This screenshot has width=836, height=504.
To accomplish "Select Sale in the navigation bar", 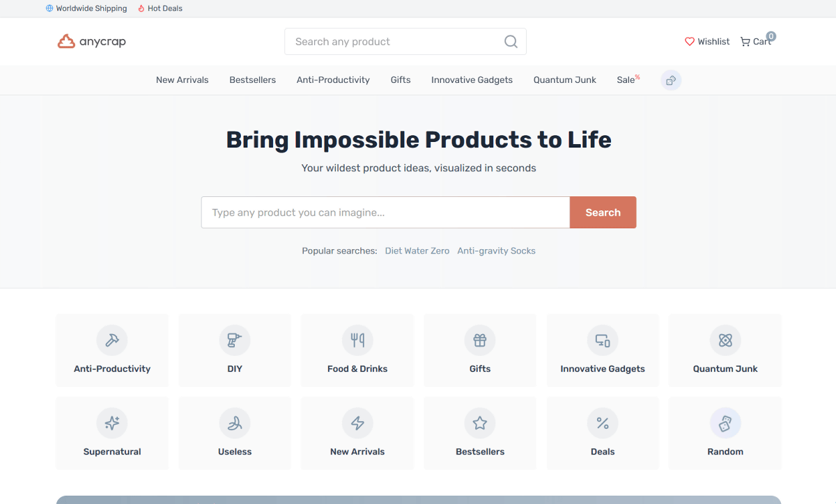I will coord(626,80).
